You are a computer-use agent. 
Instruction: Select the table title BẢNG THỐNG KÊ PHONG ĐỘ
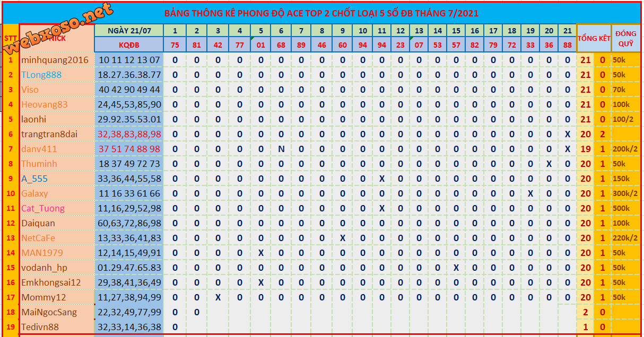point(321,13)
